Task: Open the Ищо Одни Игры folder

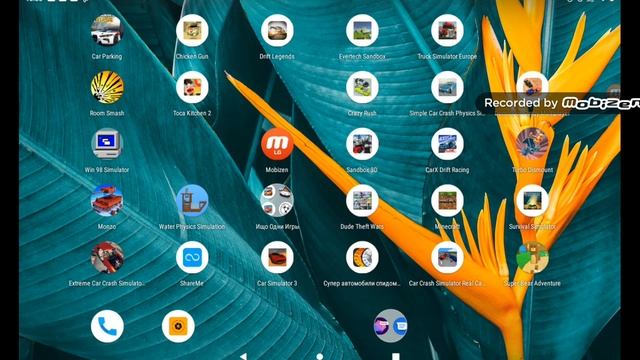Action: (x=277, y=201)
